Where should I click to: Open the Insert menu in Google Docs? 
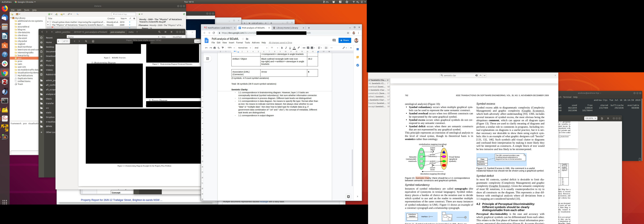[231, 43]
